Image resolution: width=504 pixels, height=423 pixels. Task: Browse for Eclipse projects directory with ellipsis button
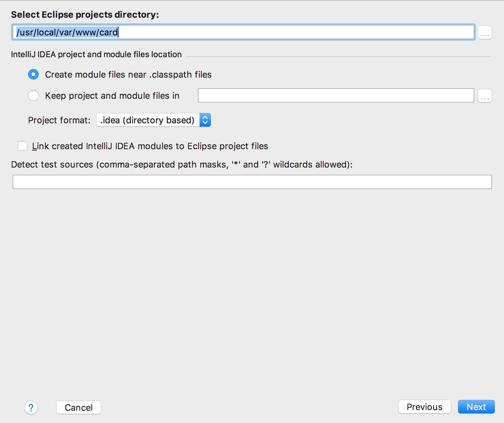point(485,32)
